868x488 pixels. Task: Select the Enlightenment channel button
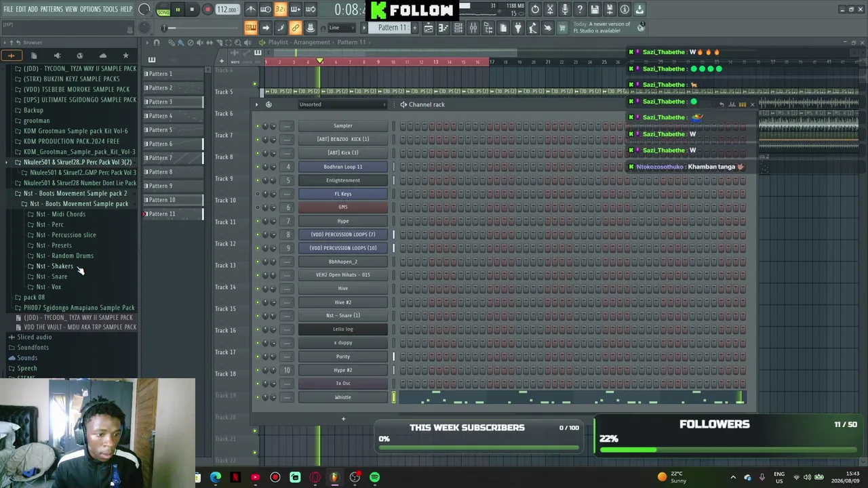coord(343,180)
